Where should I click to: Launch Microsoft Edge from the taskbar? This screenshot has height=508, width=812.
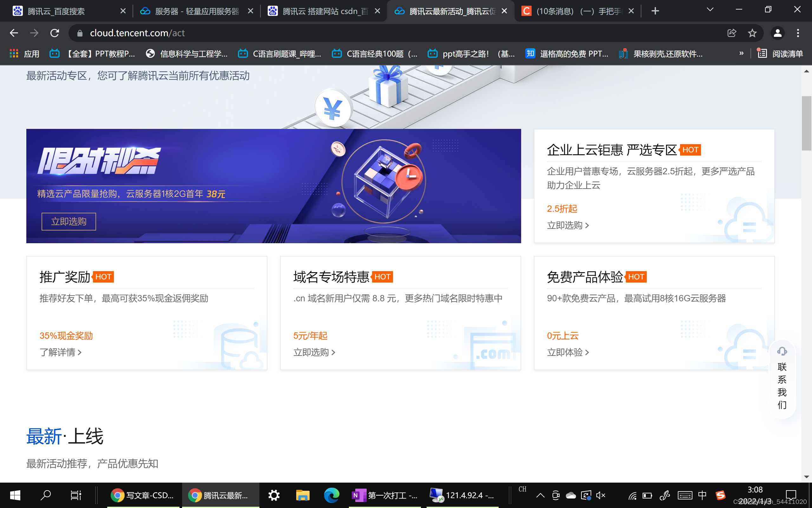coord(331,495)
